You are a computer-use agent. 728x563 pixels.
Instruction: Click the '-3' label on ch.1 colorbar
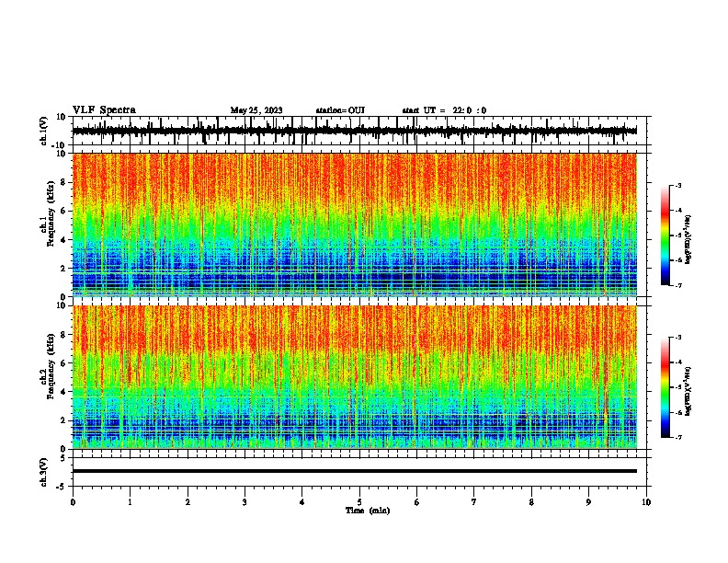point(678,185)
